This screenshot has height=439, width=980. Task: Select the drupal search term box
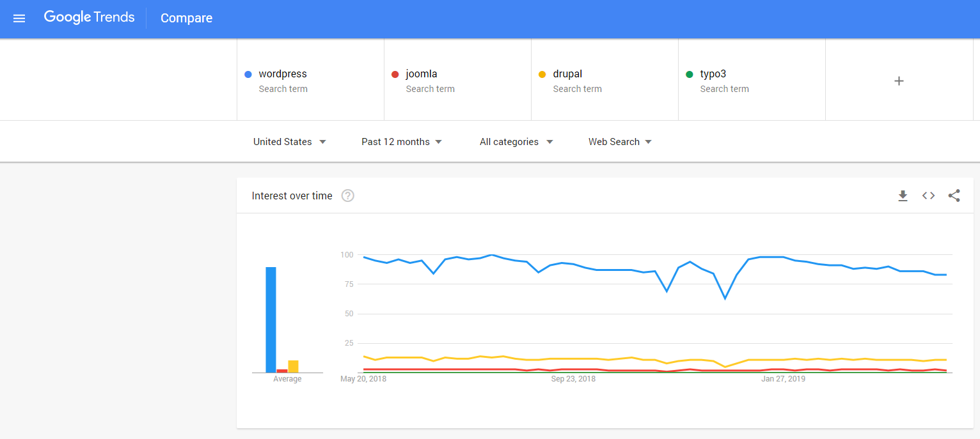coord(605,80)
